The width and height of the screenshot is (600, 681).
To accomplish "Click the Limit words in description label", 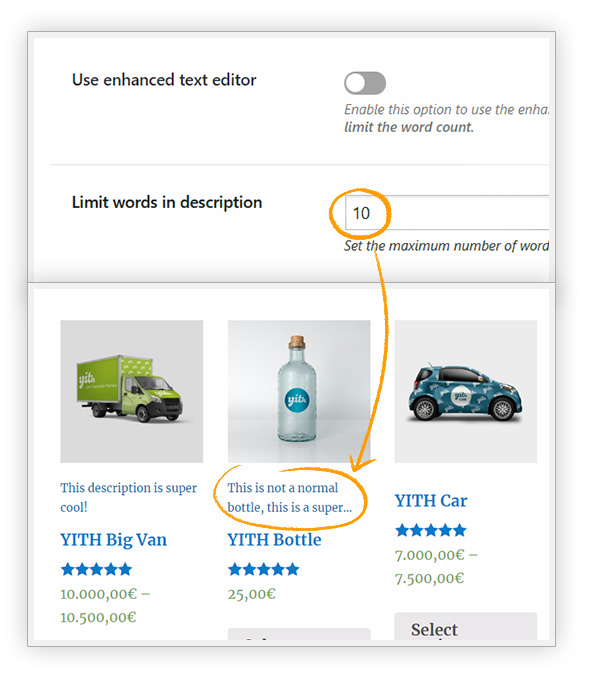I will coord(167,203).
